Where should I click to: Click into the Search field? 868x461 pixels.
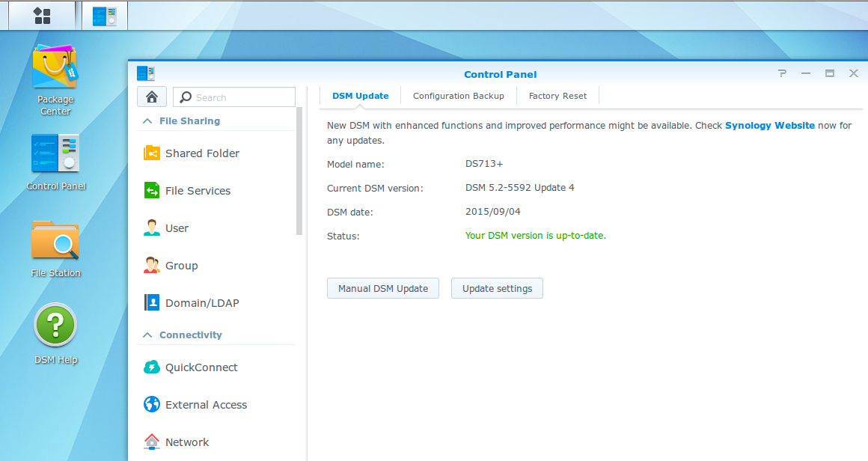pyautogui.click(x=234, y=97)
